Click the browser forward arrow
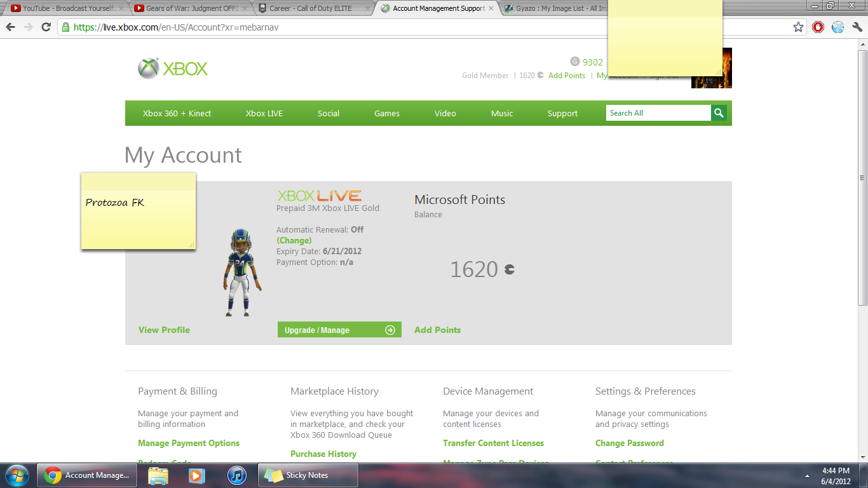868x488 pixels. pos(28,27)
